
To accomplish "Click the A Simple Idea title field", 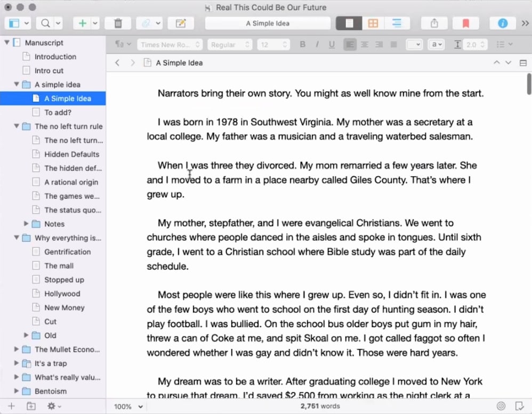I will pos(268,23).
